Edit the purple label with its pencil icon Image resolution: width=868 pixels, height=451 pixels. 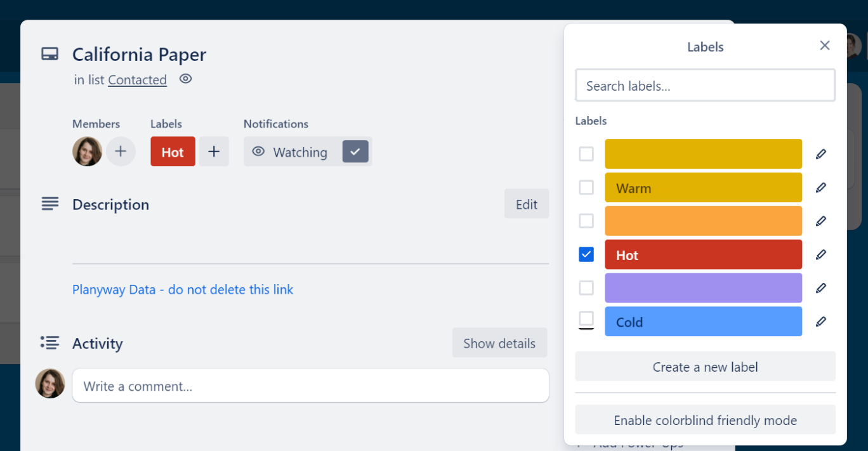coord(820,288)
